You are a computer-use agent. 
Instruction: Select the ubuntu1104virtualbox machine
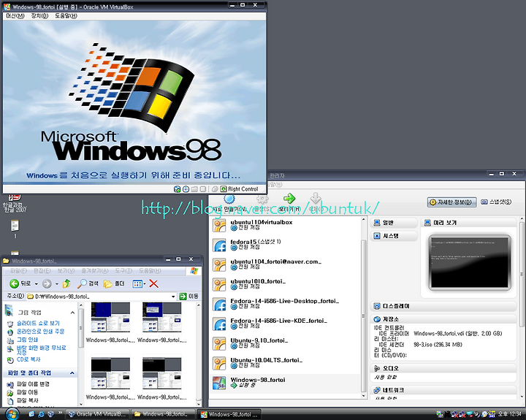285,225
